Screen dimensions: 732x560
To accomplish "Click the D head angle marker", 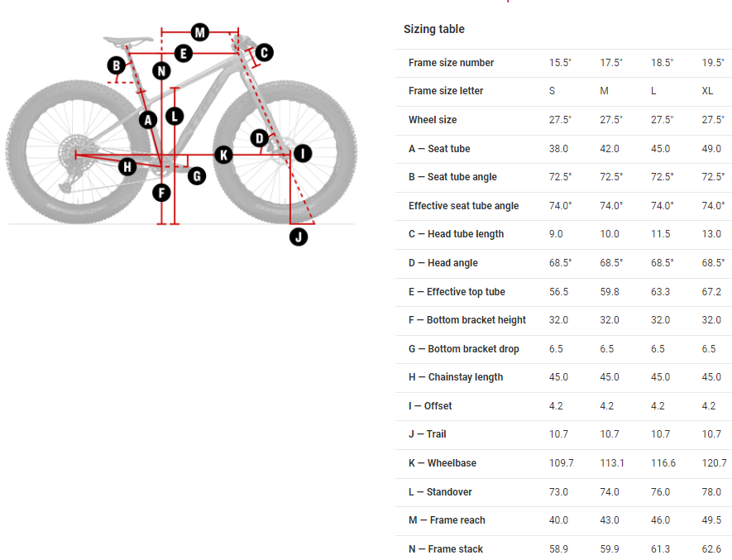I will click(x=260, y=137).
